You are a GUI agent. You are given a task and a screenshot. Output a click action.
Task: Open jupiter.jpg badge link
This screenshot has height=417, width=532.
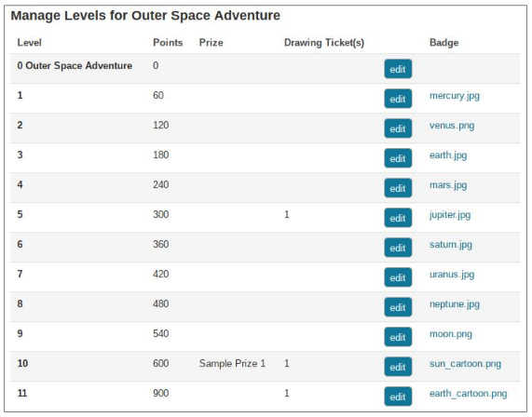[x=450, y=215]
